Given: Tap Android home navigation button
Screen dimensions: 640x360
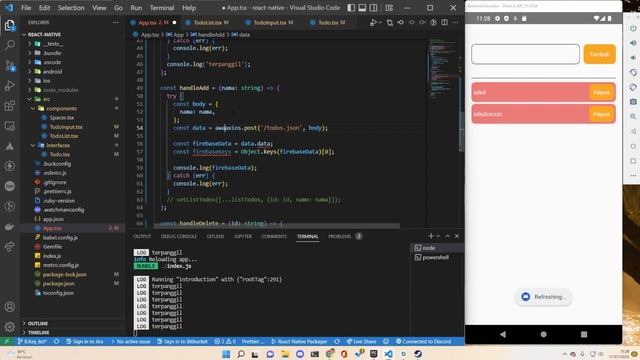Looking at the screenshot, I should point(543,334).
